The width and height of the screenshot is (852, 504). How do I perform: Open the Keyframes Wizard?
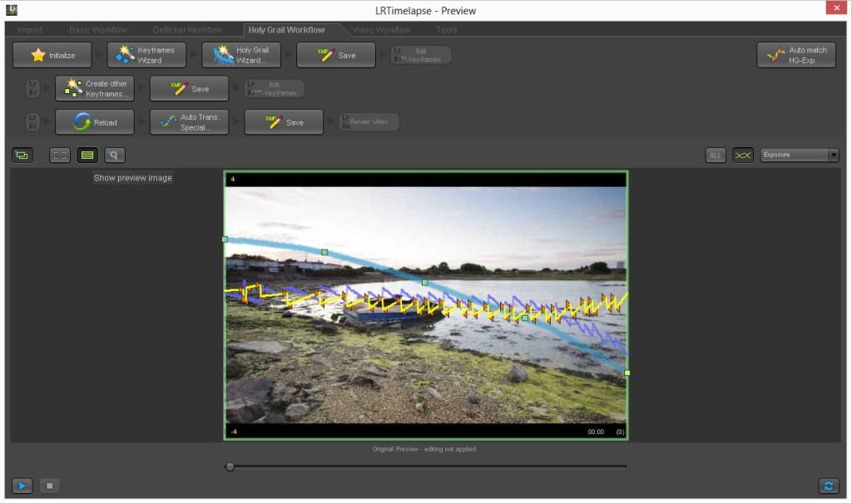point(146,55)
